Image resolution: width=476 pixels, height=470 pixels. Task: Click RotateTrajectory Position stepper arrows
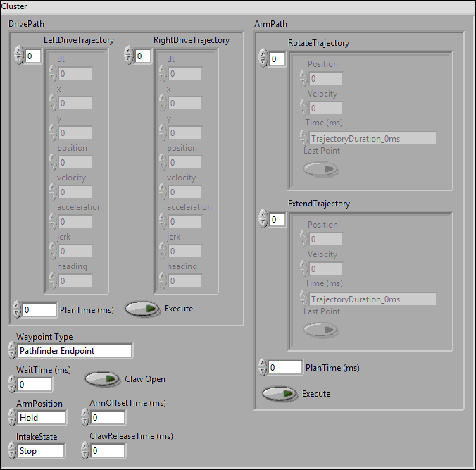303,78
